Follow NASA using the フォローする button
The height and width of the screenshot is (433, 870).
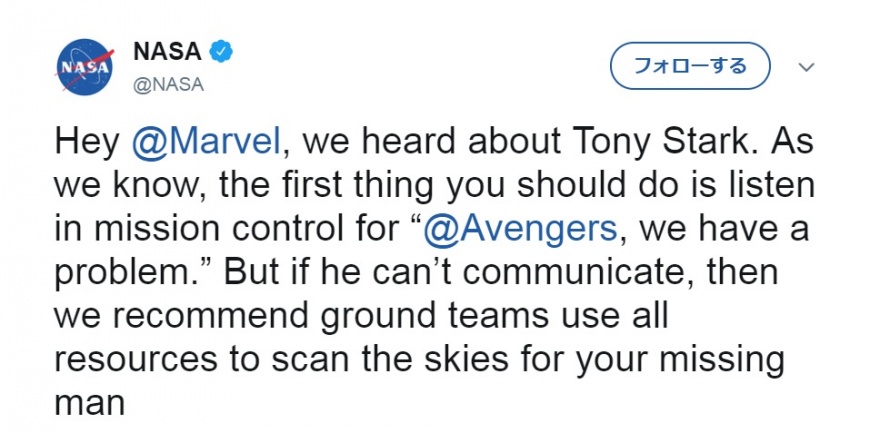(x=690, y=66)
